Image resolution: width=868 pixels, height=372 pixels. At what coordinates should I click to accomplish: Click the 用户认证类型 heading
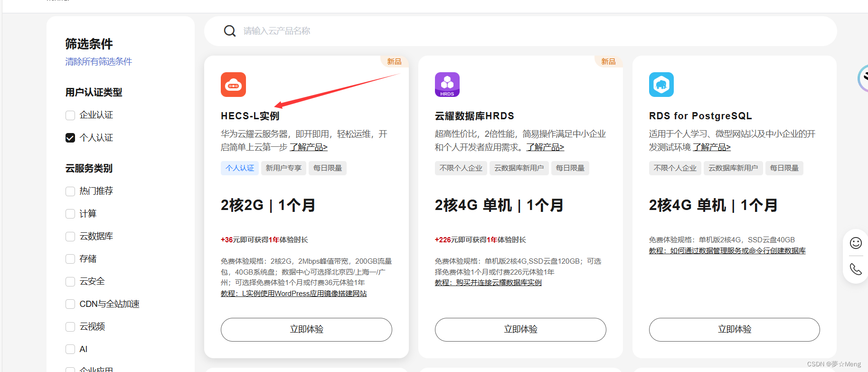coord(94,93)
